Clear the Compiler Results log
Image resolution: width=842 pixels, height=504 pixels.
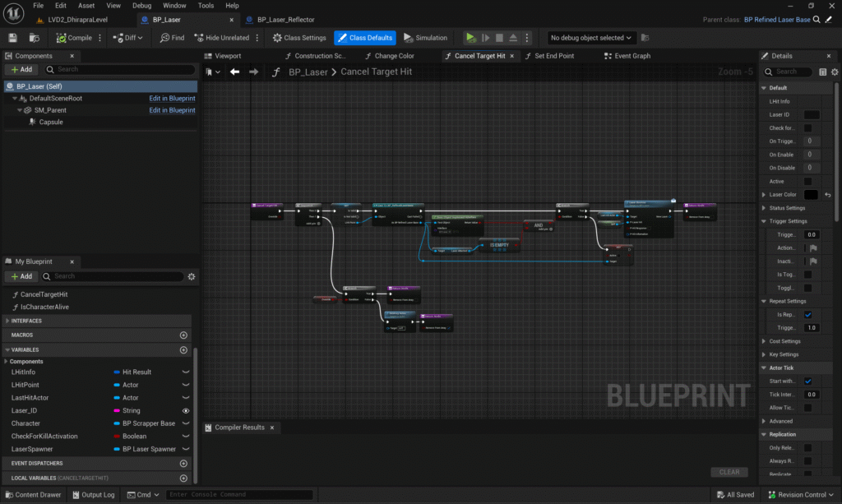pos(729,472)
